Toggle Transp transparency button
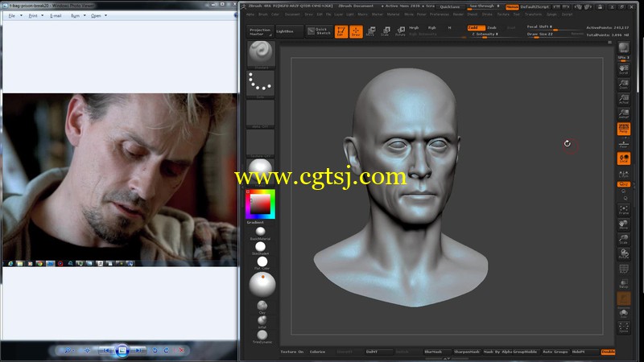Viewport: 644px width, 362px height. (623, 284)
